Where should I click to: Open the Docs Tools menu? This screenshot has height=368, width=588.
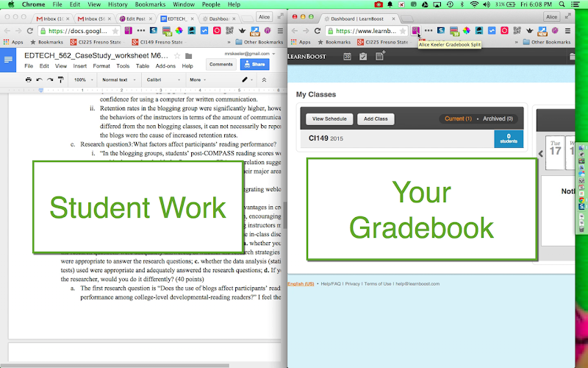point(123,66)
